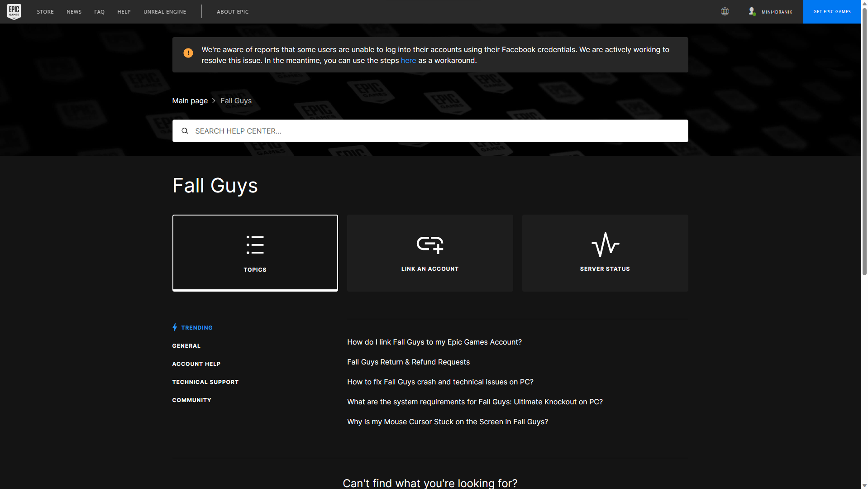Open Help in the top navigation
Screen dimensions: 868x489
coord(124,12)
